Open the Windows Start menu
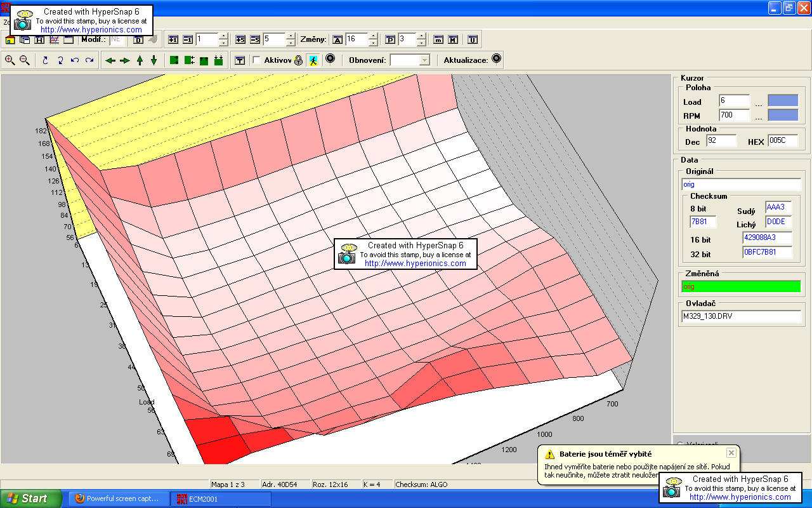Screen dimensions: 812x508 31,498
